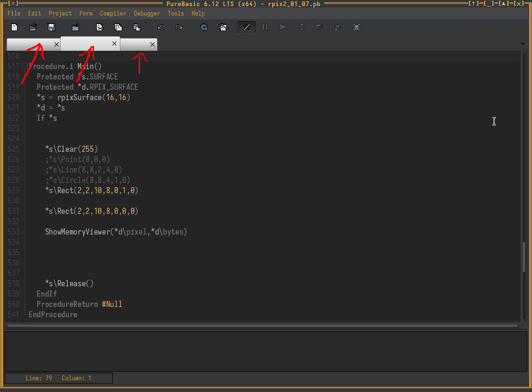Click the 'EndIf' keyword line
532x392 pixels.
point(47,294)
